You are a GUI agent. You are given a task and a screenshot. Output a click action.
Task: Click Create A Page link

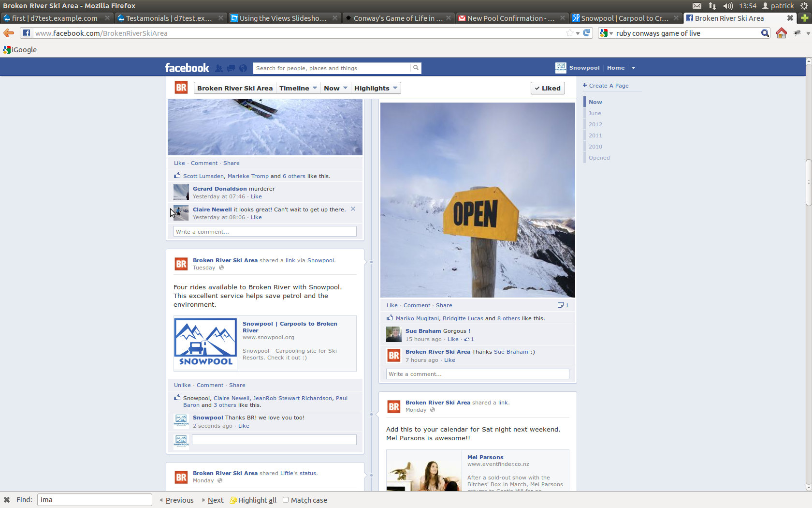[609, 86]
